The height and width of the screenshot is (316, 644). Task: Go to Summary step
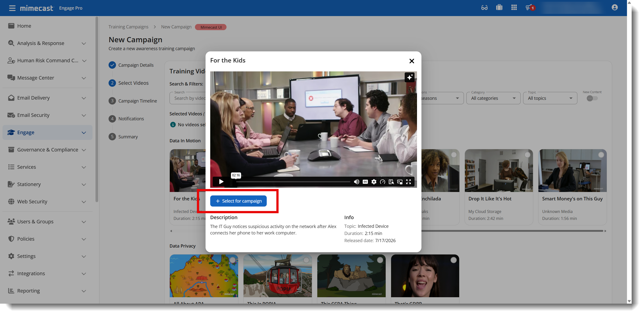[x=123, y=136]
